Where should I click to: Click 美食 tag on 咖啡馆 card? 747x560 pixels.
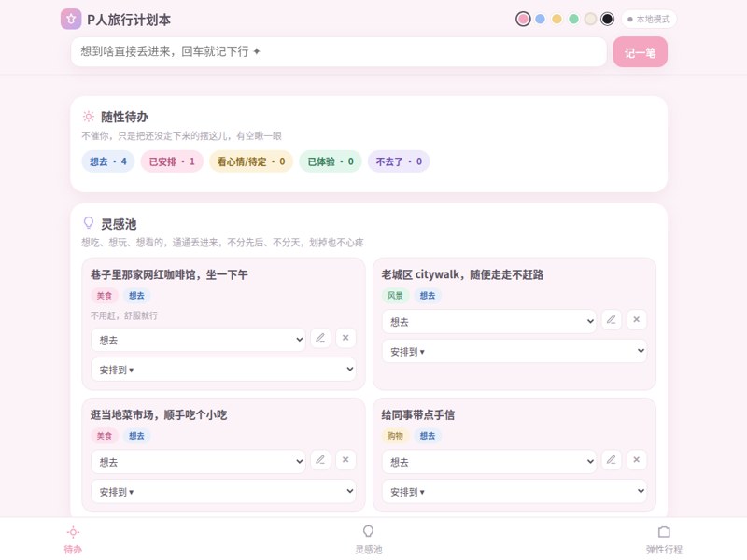pyautogui.click(x=105, y=296)
